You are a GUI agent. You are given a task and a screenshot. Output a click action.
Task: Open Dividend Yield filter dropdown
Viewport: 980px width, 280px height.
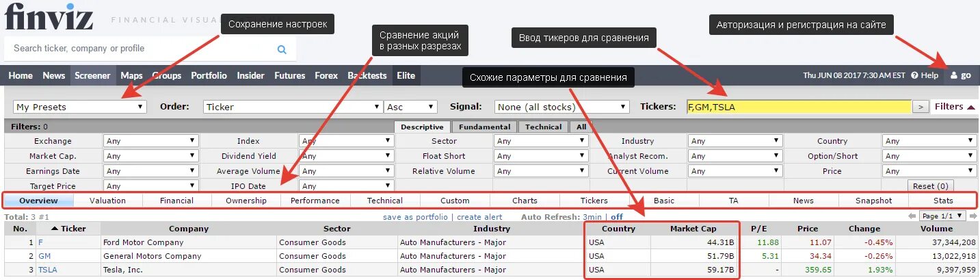point(347,156)
